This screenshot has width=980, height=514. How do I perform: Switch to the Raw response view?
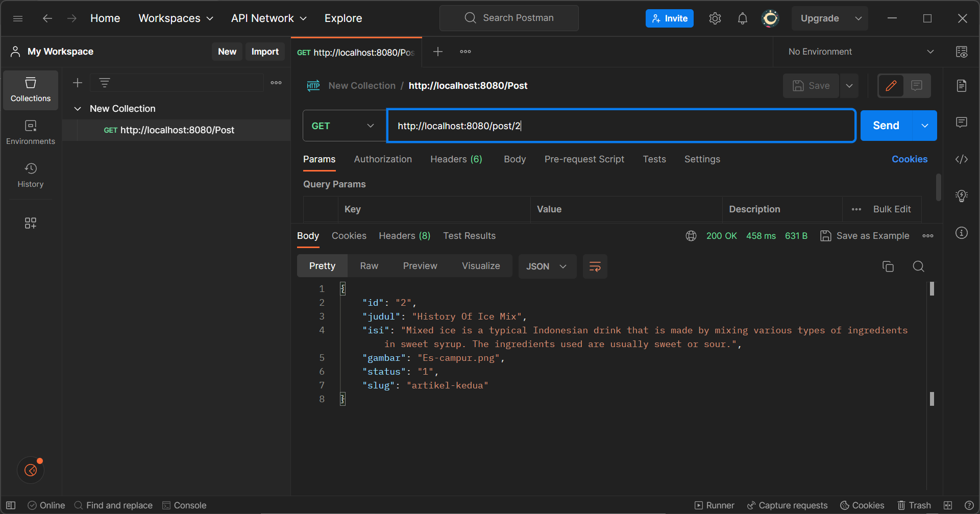(369, 265)
